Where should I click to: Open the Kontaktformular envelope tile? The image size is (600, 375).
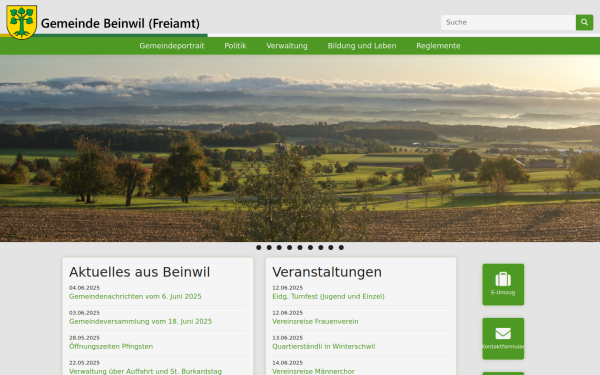click(x=503, y=338)
